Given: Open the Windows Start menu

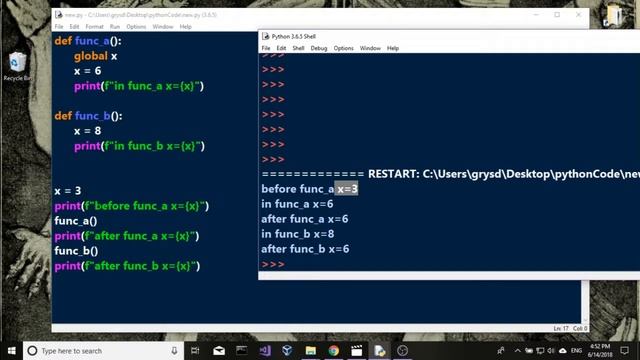Looking at the screenshot, I should click(x=11, y=351).
